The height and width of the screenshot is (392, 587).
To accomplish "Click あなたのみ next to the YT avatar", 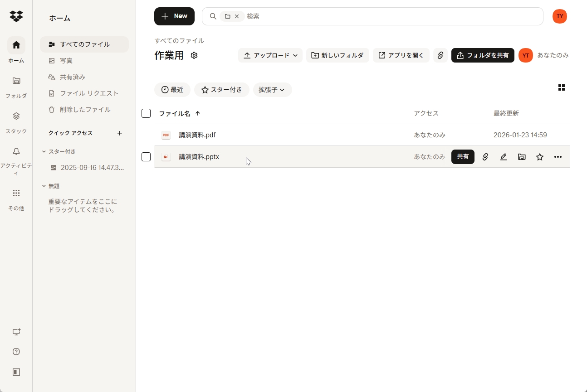I will (553, 55).
